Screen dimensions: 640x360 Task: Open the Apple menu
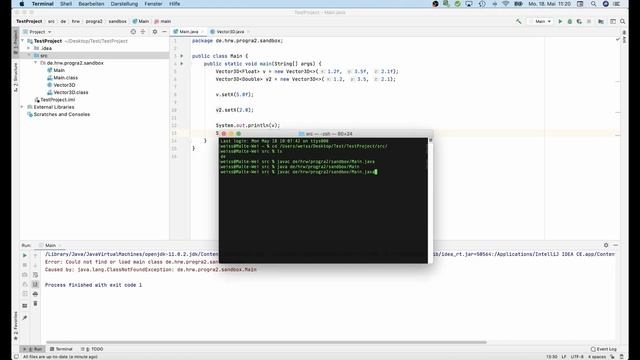[x=22, y=4]
